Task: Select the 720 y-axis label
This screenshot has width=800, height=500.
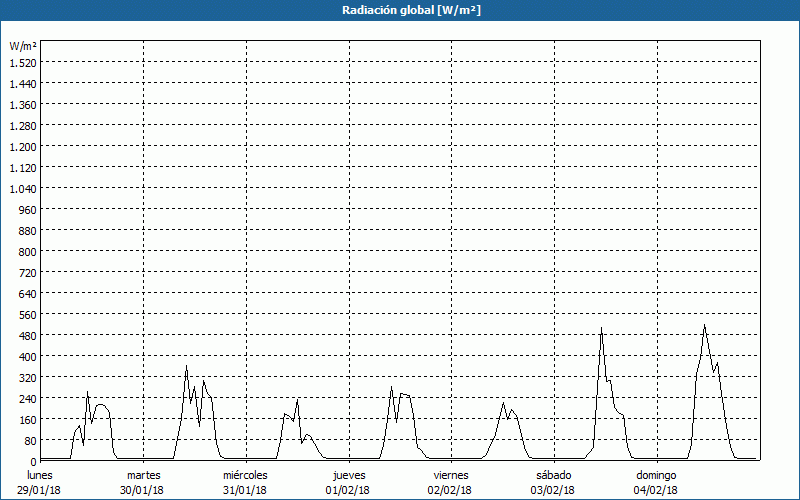Action: click(28, 273)
